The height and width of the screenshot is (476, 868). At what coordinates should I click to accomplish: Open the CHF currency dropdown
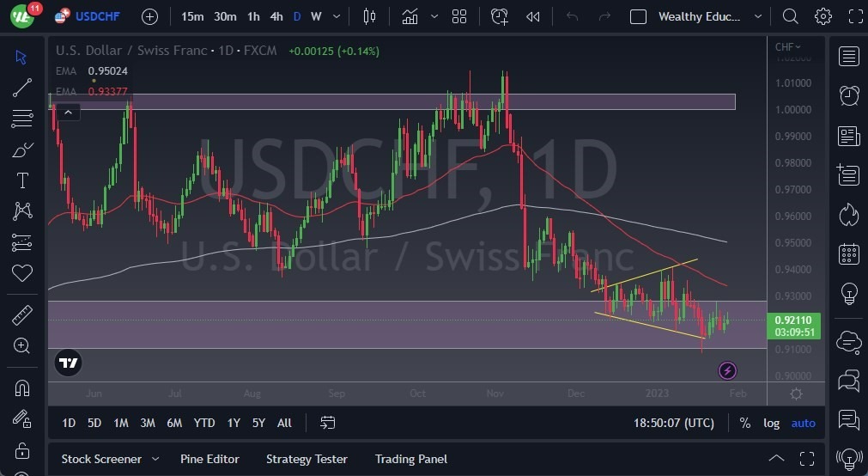(x=788, y=46)
